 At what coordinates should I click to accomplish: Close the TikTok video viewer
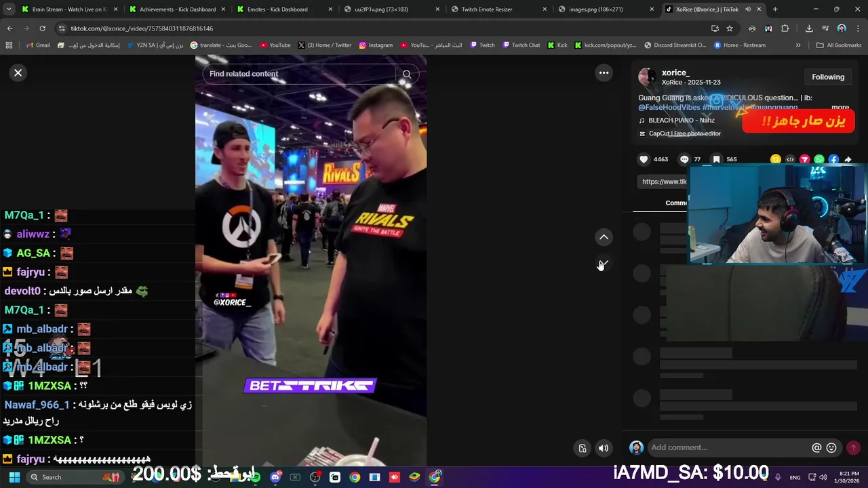tap(18, 73)
